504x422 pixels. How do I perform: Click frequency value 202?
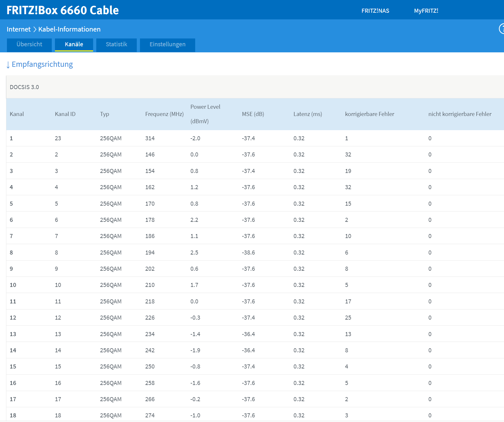coord(150,269)
